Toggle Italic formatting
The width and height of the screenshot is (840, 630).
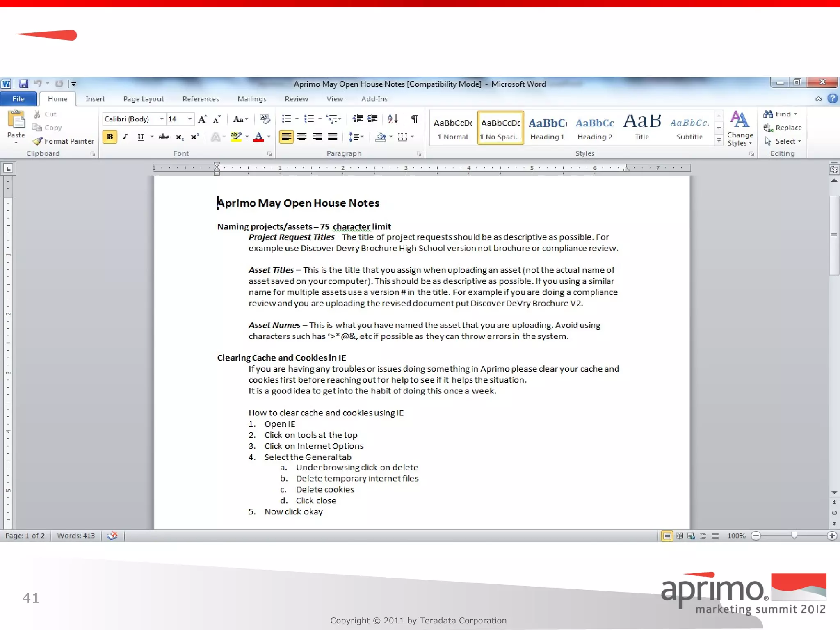coord(125,137)
